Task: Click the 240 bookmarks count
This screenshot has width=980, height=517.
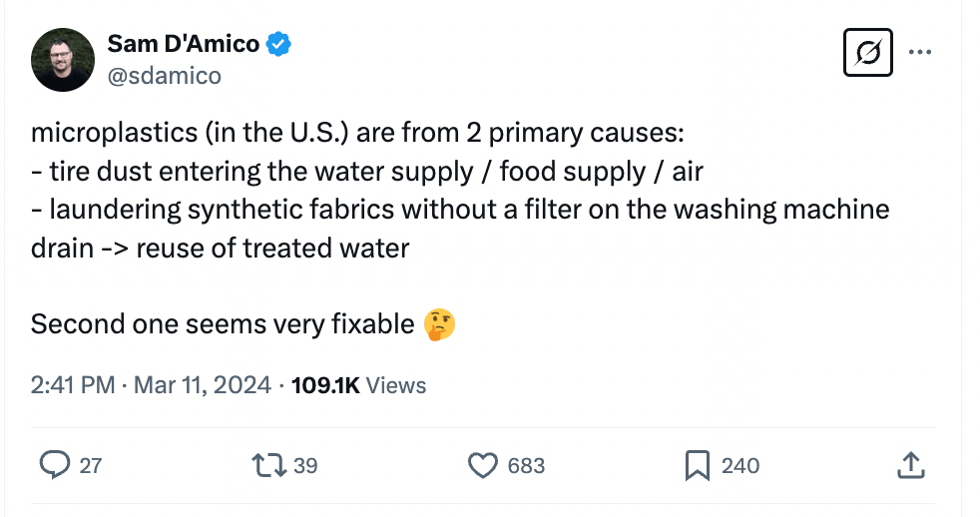Action: (x=739, y=466)
